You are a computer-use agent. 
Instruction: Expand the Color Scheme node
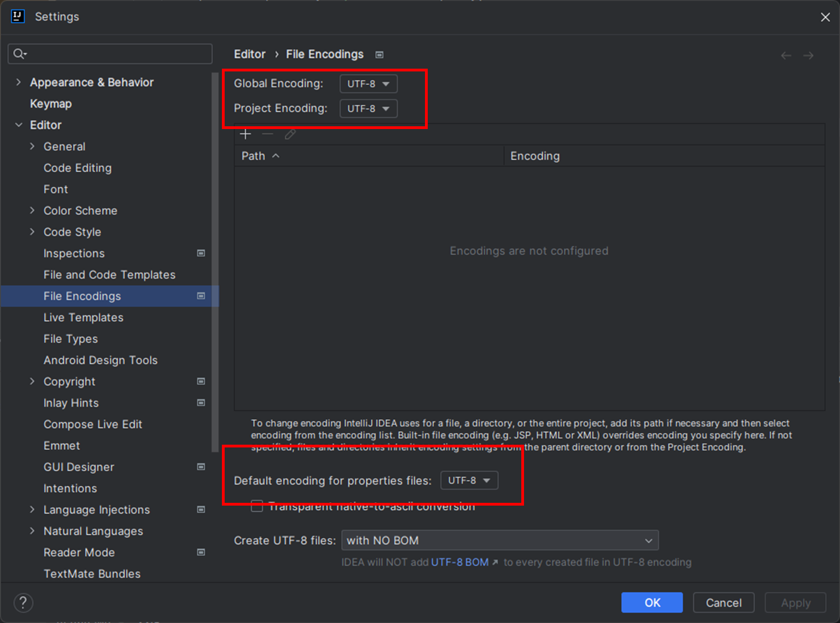click(x=32, y=210)
